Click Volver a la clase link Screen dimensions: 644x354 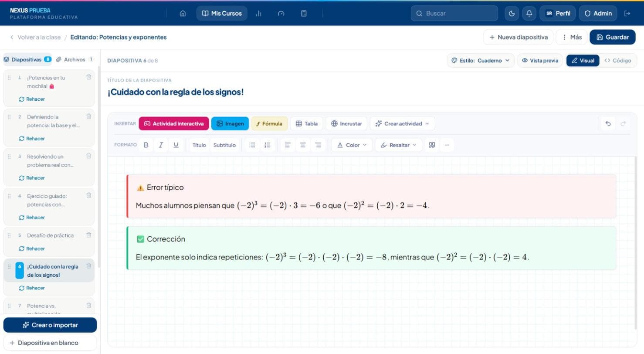tap(35, 37)
